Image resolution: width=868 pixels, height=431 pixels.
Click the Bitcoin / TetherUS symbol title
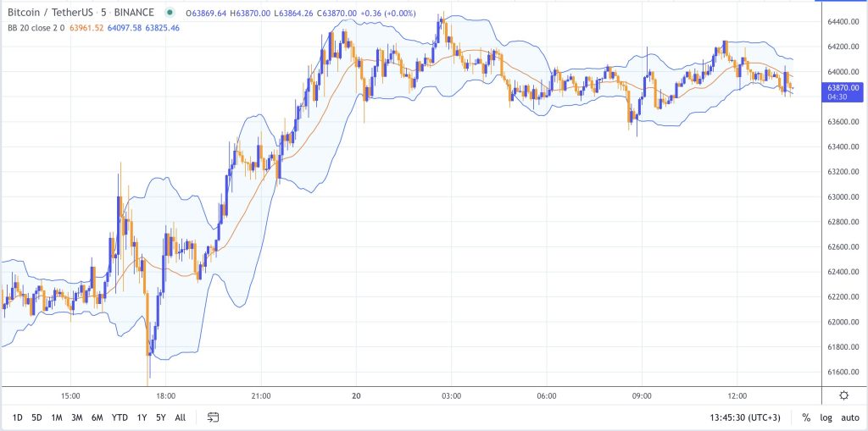(x=50, y=12)
